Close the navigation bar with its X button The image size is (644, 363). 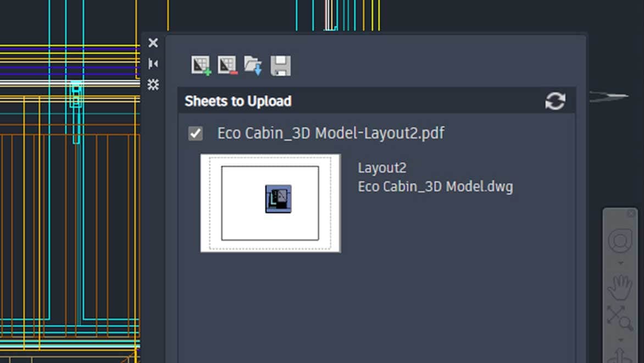tap(630, 213)
